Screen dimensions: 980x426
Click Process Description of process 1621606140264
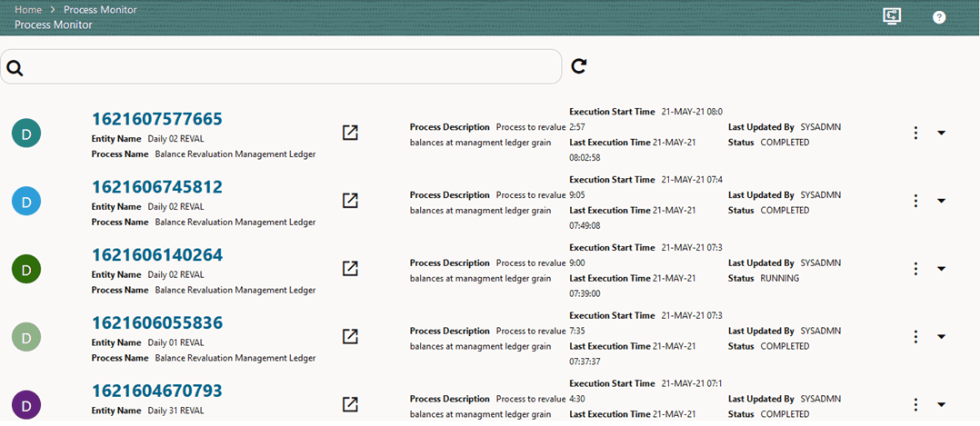point(487,271)
